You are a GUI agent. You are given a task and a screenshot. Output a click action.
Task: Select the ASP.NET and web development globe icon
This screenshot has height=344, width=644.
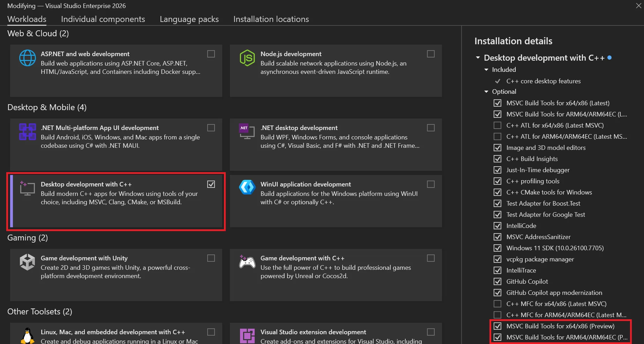pos(27,58)
